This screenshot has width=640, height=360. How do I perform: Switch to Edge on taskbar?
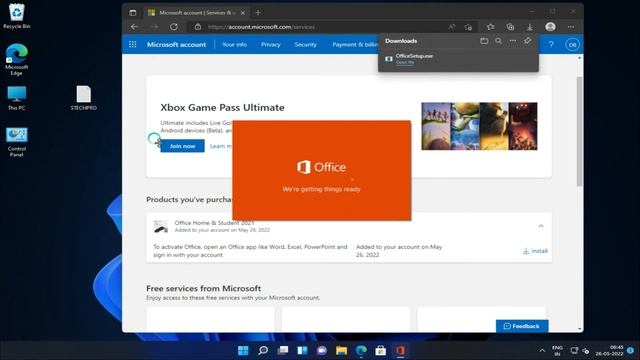click(361, 351)
